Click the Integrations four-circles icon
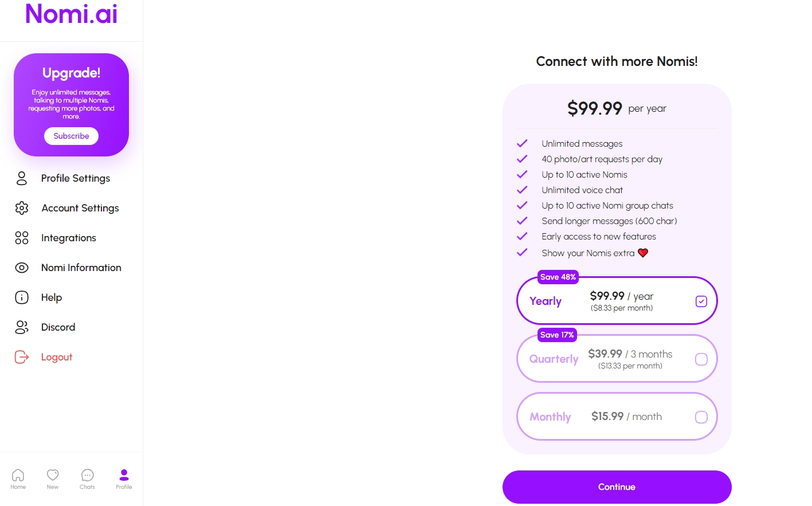Screen dimensions: 812x506 22,238
